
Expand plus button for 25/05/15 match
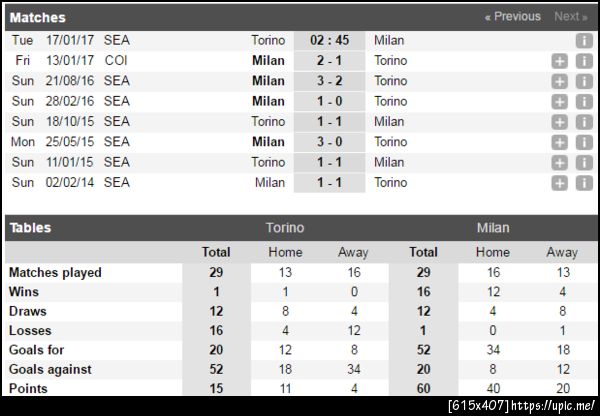click(x=559, y=142)
